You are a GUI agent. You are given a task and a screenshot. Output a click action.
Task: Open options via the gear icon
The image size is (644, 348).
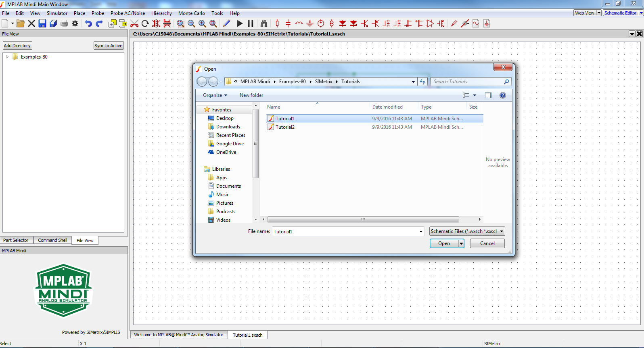tap(75, 23)
